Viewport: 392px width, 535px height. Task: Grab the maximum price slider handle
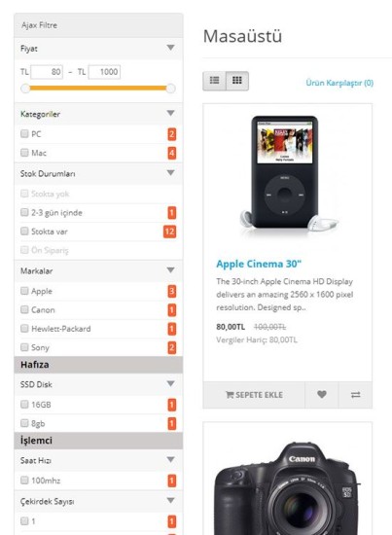click(170, 89)
